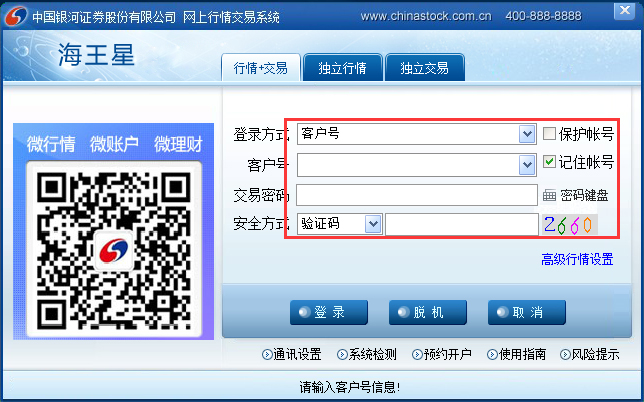Focus the 验证码 input field
The image size is (644, 402).
click(x=462, y=224)
